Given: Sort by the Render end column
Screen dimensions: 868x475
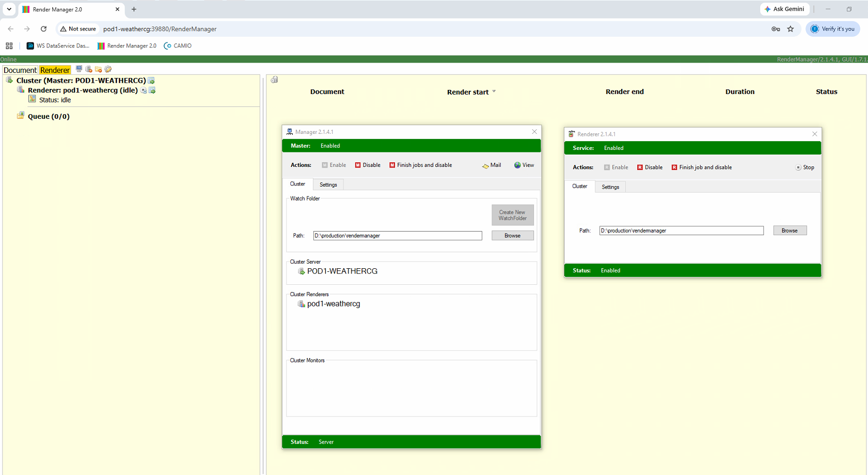Looking at the screenshot, I should pyautogui.click(x=624, y=91).
